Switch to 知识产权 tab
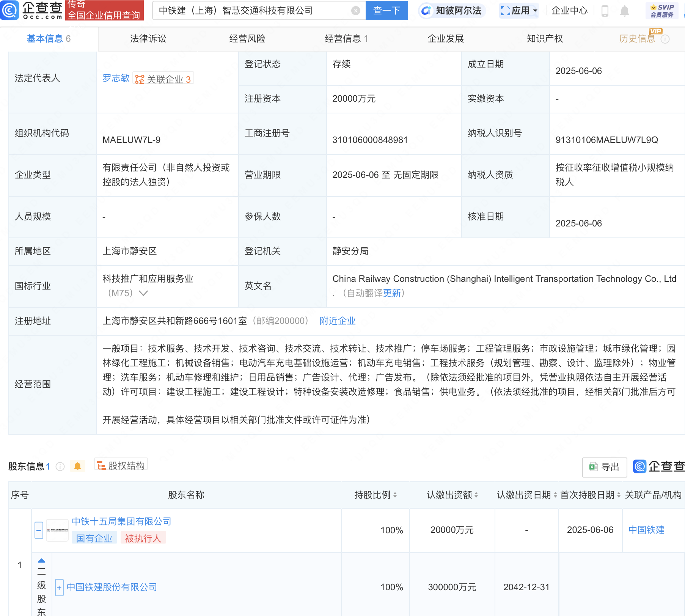685x616 pixels. (545, 39)
